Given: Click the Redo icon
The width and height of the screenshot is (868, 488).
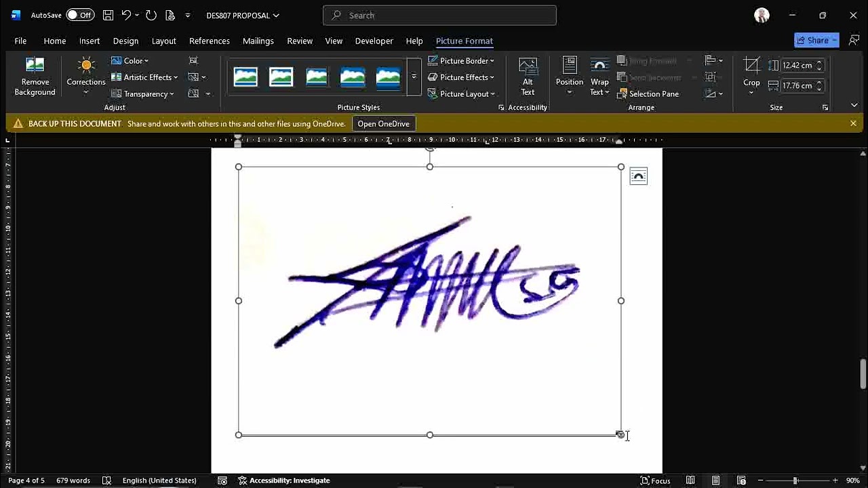Looking at the screenshot, I should pyautogui.click(x=151, y=15).
